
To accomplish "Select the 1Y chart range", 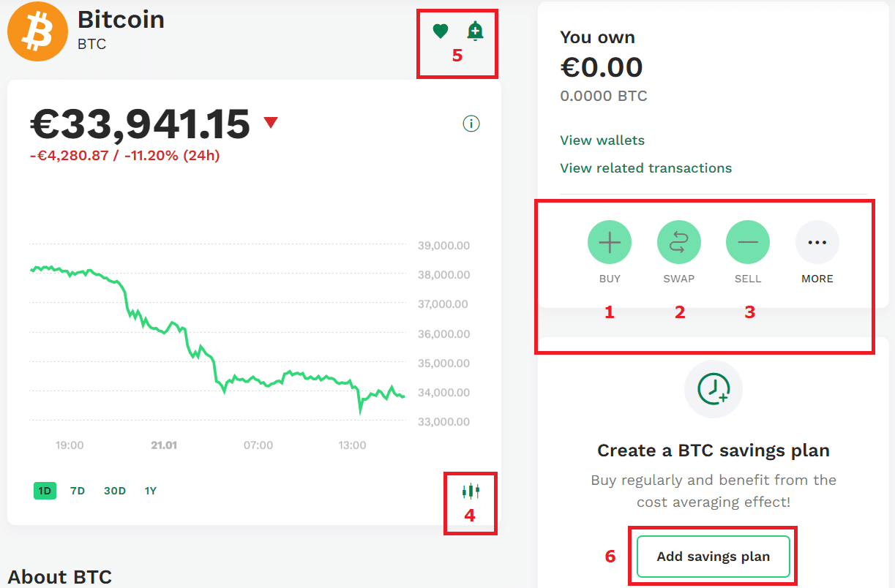I will 151,491.
